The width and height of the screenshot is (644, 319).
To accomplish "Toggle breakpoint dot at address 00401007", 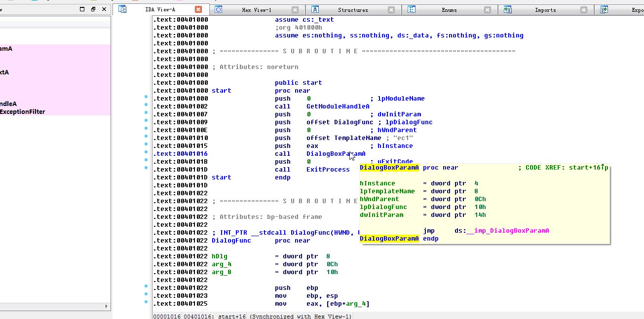I will (146, 113).
